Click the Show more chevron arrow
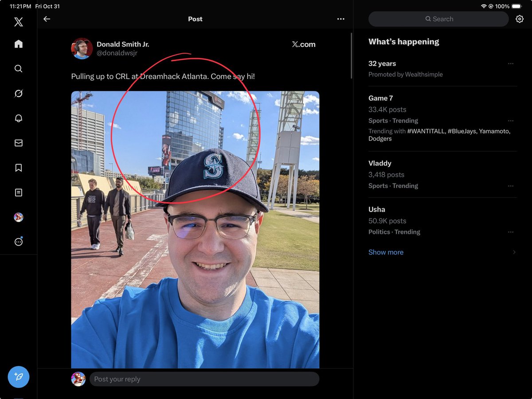This screenshot has height=399, width=532. click(x=514, y=252)
